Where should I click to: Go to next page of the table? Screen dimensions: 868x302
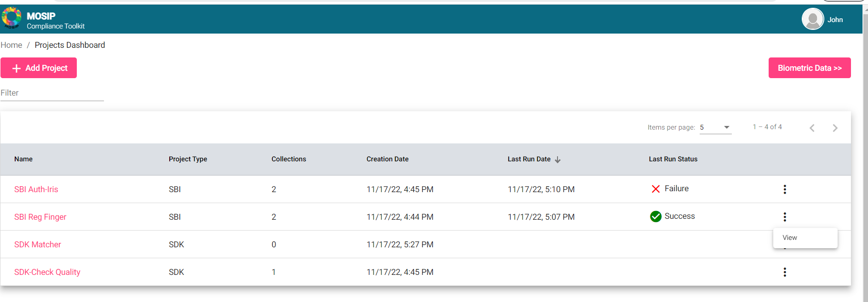click(835, 128)
